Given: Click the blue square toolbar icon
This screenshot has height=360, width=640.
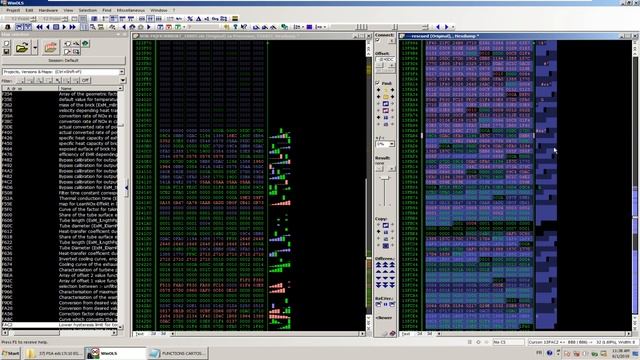Looking at the screenshot, I should tap(309, 27).
